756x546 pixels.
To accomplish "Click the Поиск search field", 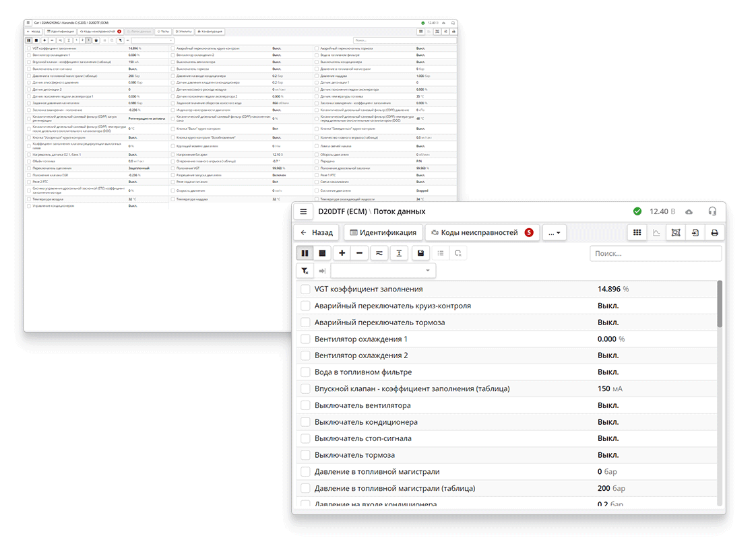I will tap(655, 254).
